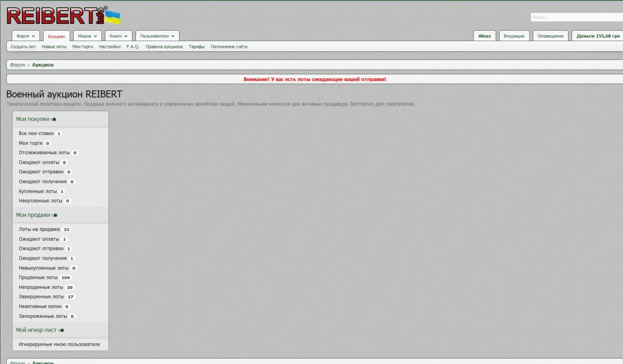Open Мои торги in sidebar
Viewport: 623px width, 364px height.
point(31,143)
